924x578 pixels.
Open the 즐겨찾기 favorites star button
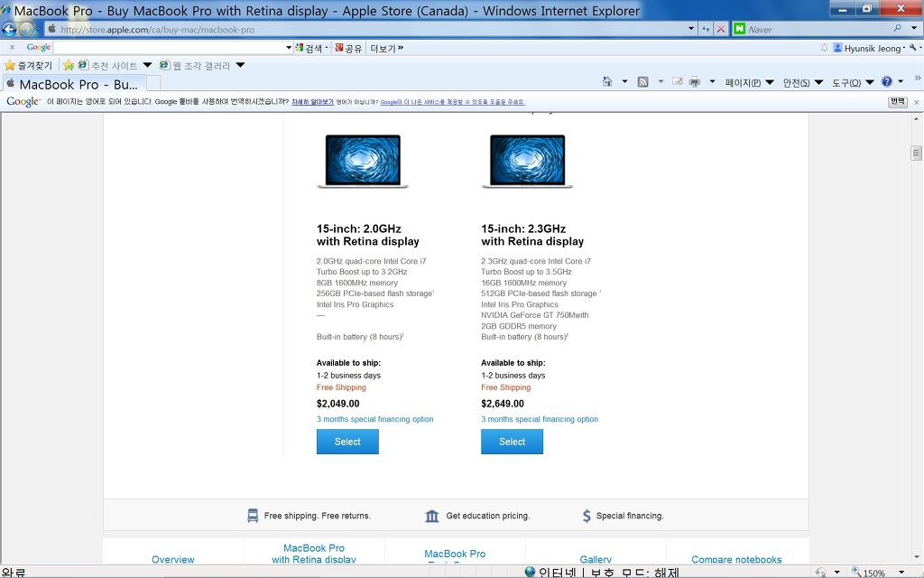(x=28, y=65)
